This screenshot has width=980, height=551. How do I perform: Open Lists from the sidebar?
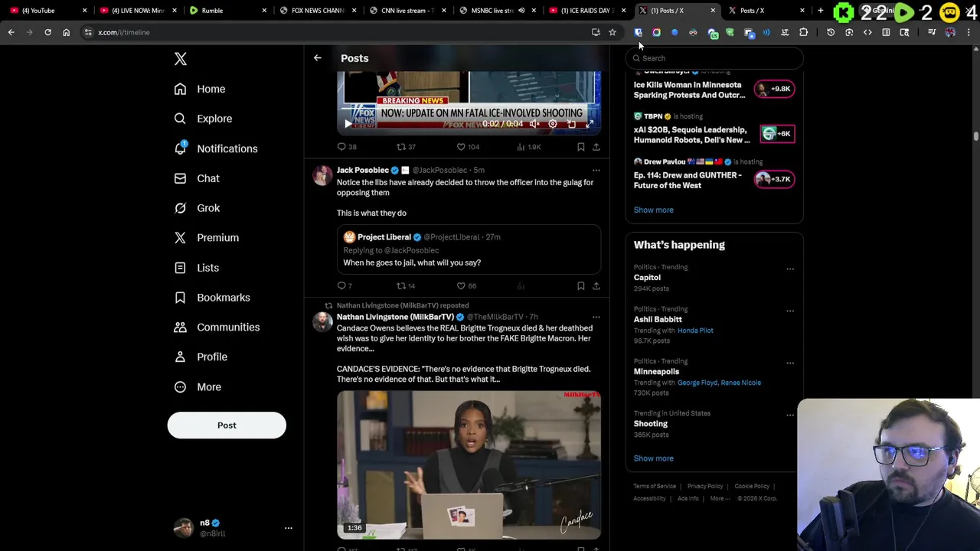pos(197,268)
